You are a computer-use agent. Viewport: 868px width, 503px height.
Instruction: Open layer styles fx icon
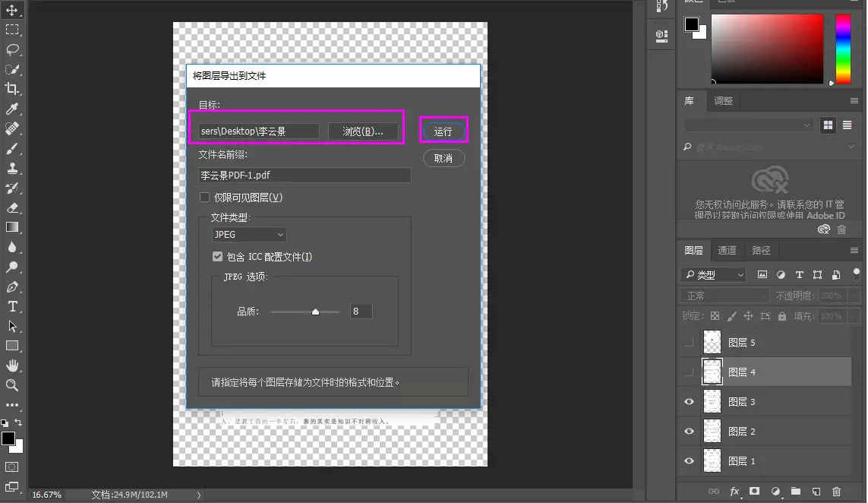[x=734, y=492]
